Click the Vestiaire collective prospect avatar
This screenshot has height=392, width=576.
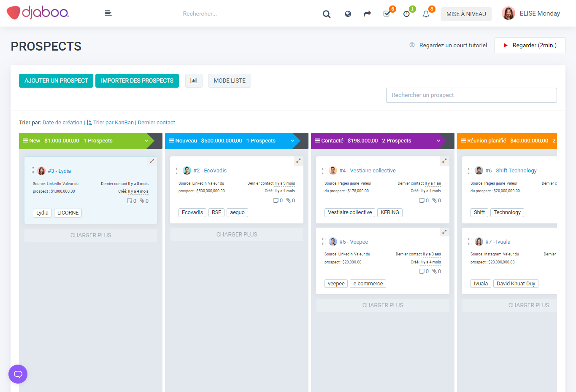click(x=333, y=170)
